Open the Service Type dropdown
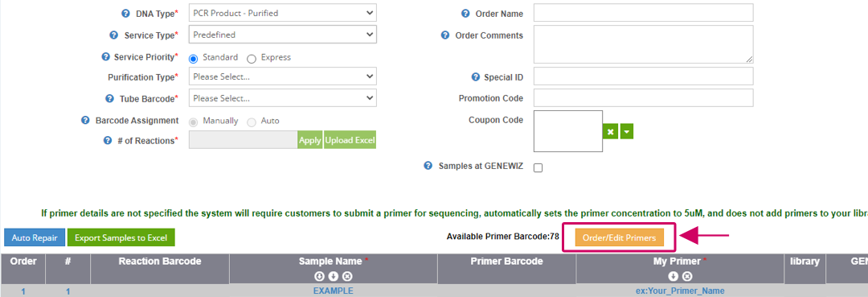 tap(282, 35)
